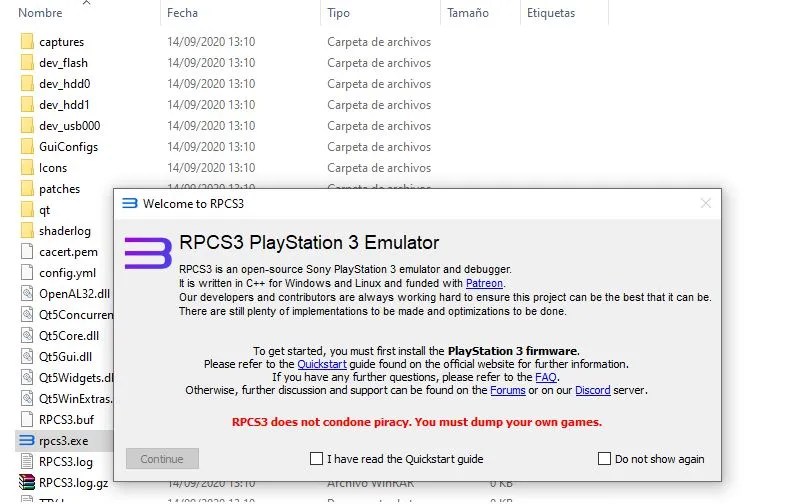
Task: Open the Patreon link
Action: (484, 283)
